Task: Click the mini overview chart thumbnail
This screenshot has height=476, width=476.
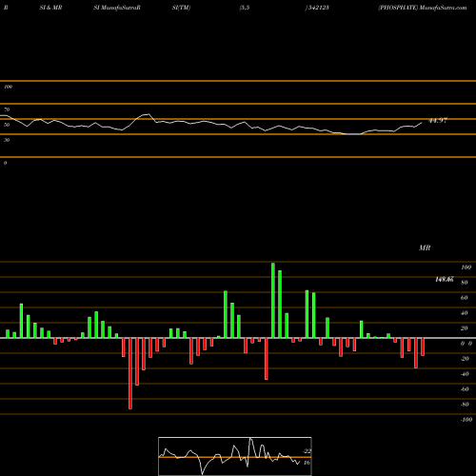Action: click(235, 456)
